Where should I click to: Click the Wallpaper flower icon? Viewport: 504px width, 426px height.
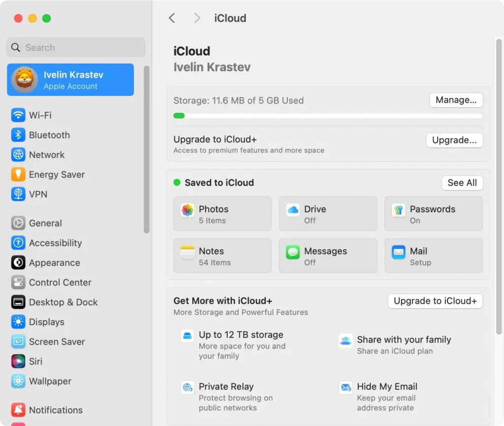18,381
